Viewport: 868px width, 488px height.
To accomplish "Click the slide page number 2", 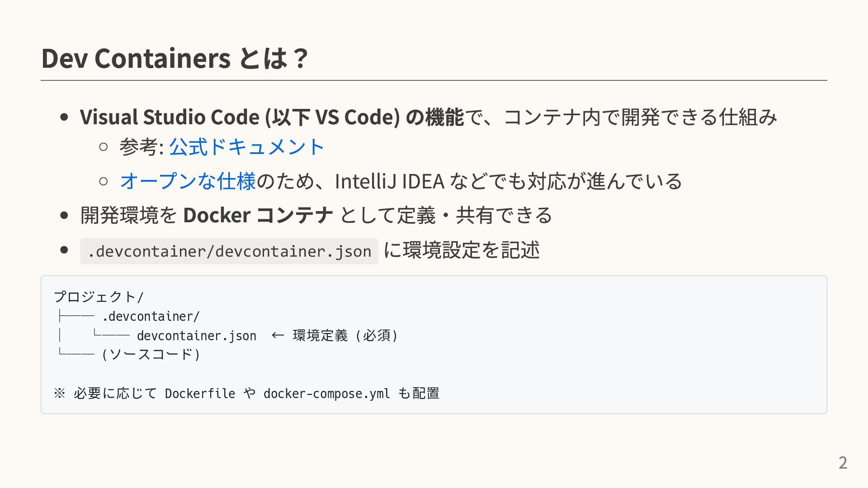I will pos(843,463).
